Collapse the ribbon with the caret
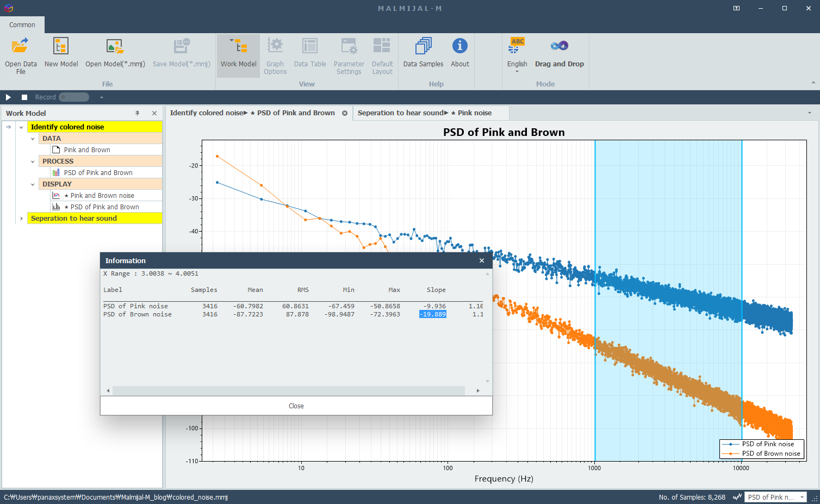Viewport: 820px width, 504px height. pyautogui.click(x=813, y=83)
